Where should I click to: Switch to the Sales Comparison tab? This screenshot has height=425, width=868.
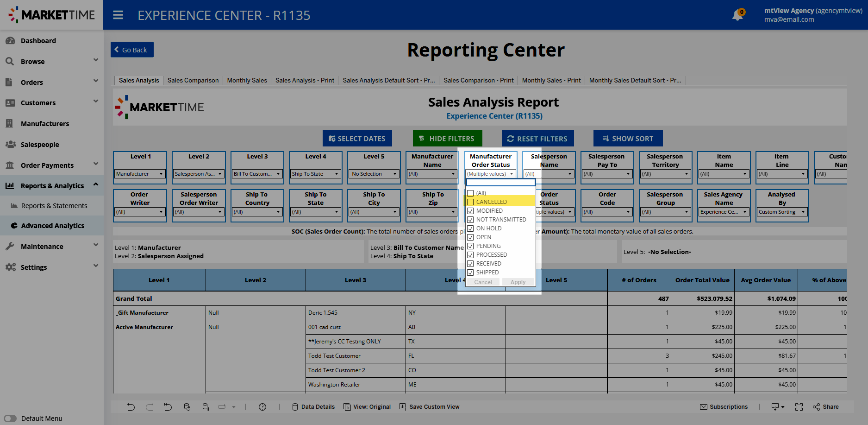(x=193, y=80)
